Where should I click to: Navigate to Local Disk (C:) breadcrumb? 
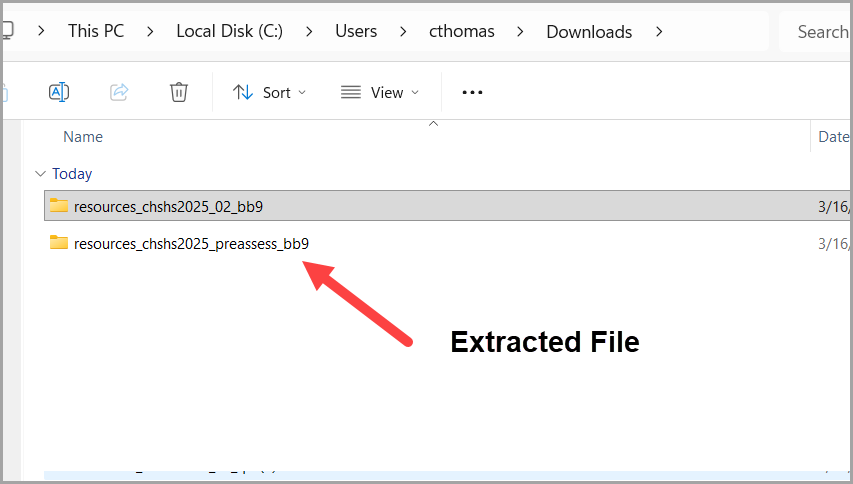click(229, 31)
